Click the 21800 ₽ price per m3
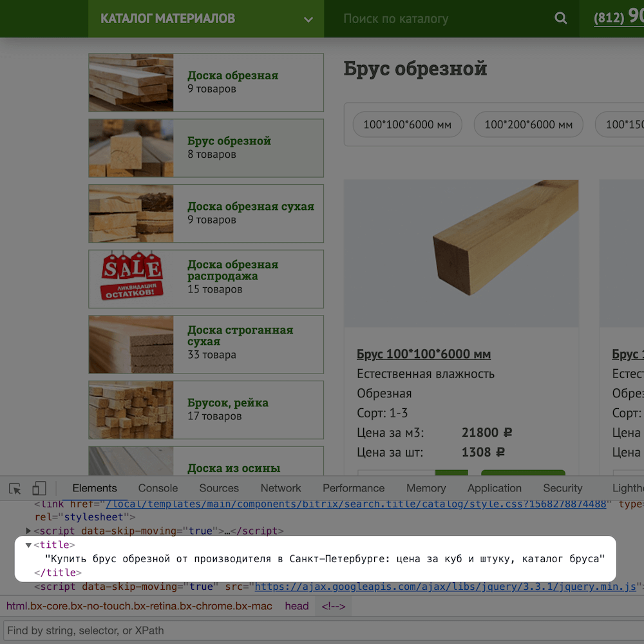 coord(487,433)
